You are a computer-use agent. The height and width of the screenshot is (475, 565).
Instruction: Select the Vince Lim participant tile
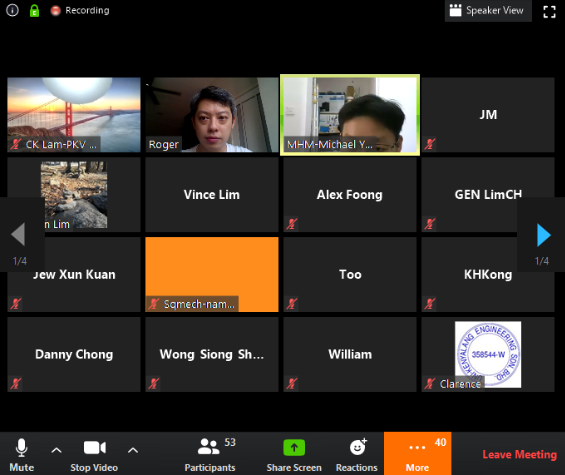212,195
